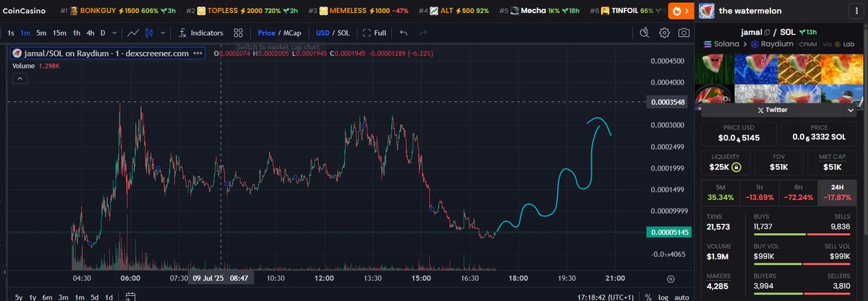Select the candlestick chart type icon
The image size is (868, 301).
pyautogui.click(x=149, y=33)
